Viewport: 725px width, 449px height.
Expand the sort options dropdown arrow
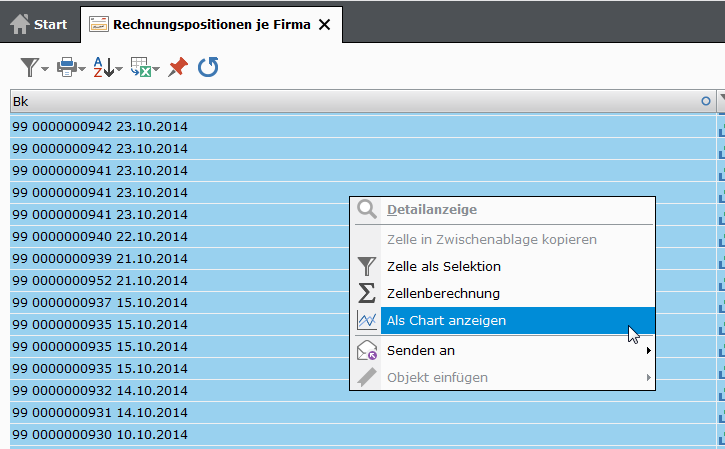tap(119, 69)
